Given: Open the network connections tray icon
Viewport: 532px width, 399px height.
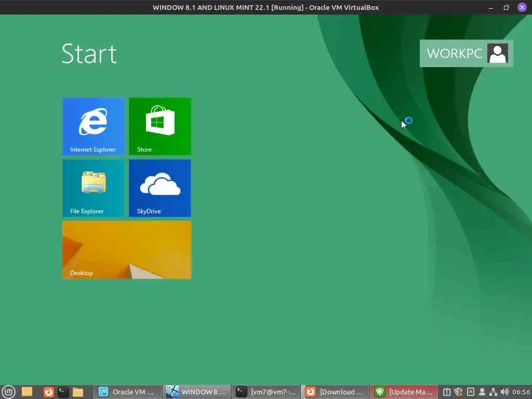Looking at the screenshot, I should 493,392.
